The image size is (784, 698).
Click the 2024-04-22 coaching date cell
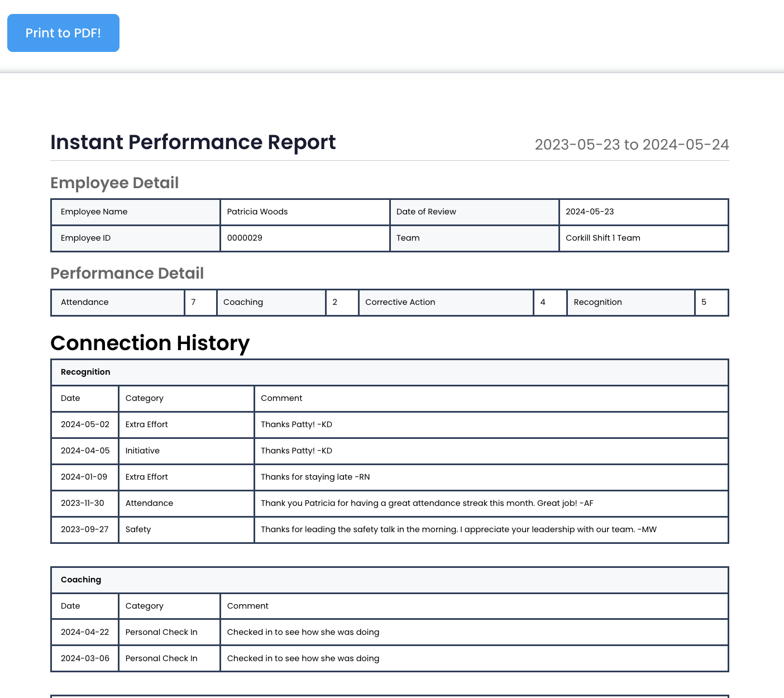click(x=85, y=632)
